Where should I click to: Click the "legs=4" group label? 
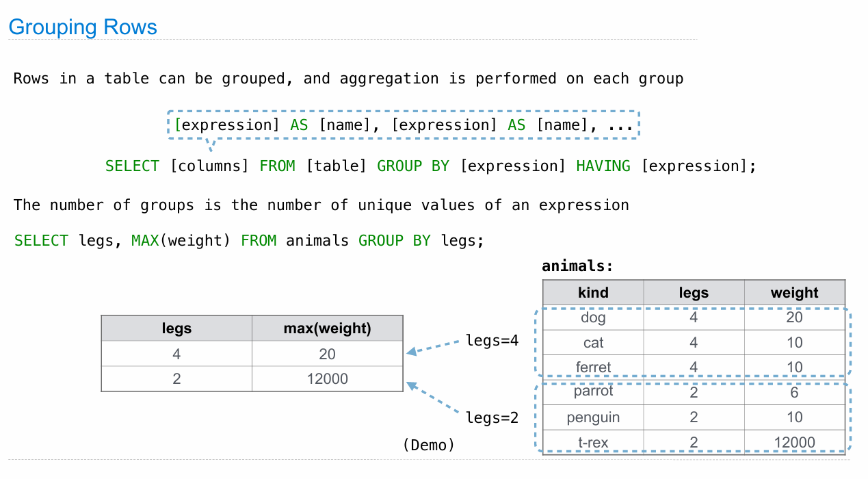pos(492,340)
